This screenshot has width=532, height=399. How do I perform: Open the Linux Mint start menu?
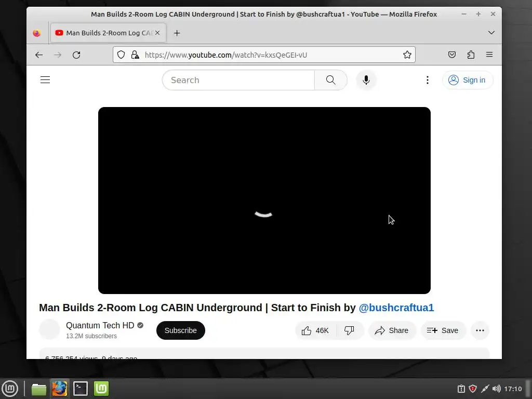[10, 389]
